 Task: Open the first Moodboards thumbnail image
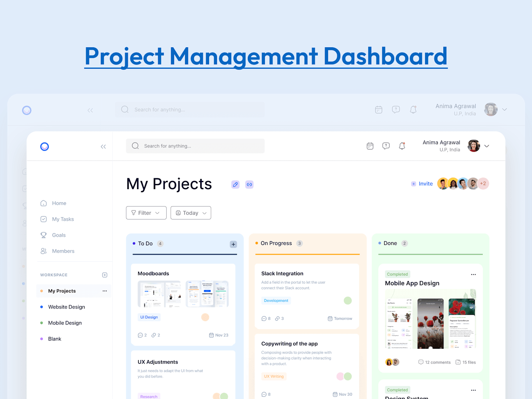coord(159,294)
